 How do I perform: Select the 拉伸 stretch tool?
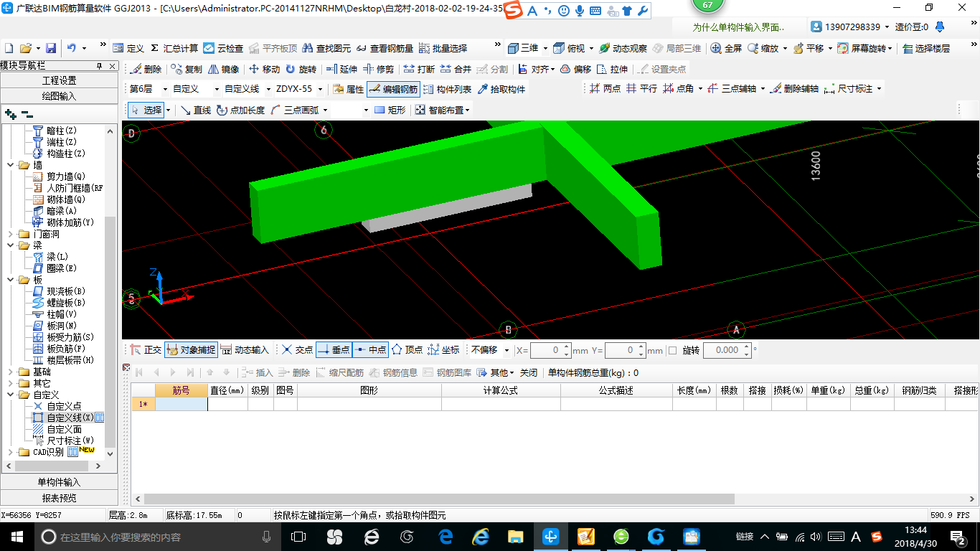coord(612,69)
